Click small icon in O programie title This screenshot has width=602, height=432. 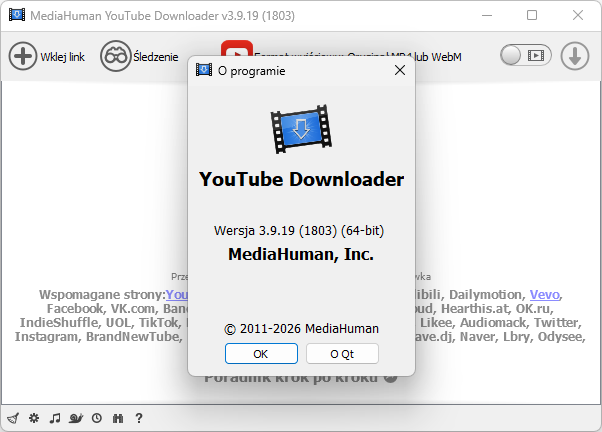coord(204,70)
